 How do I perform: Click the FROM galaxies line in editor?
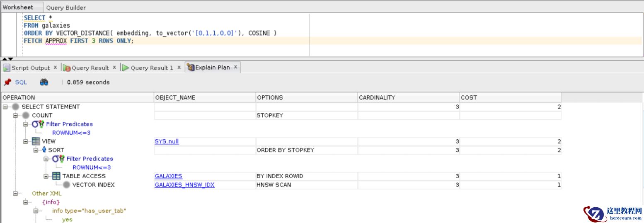pyautogui.click(x=47, y=25)
